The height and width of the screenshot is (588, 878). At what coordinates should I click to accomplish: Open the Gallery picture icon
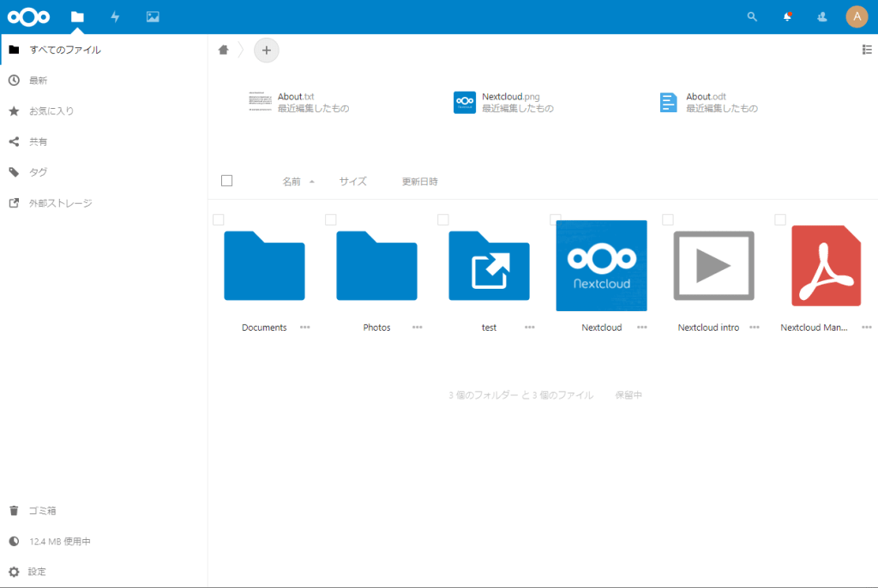[x=153, y=17]
